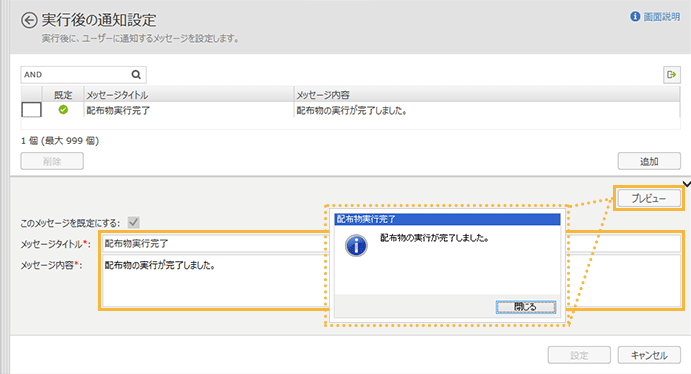The height and width of the screenshot is (374, 691).
Task: Close the preview dialog with 閉じる
Action: 526,307
